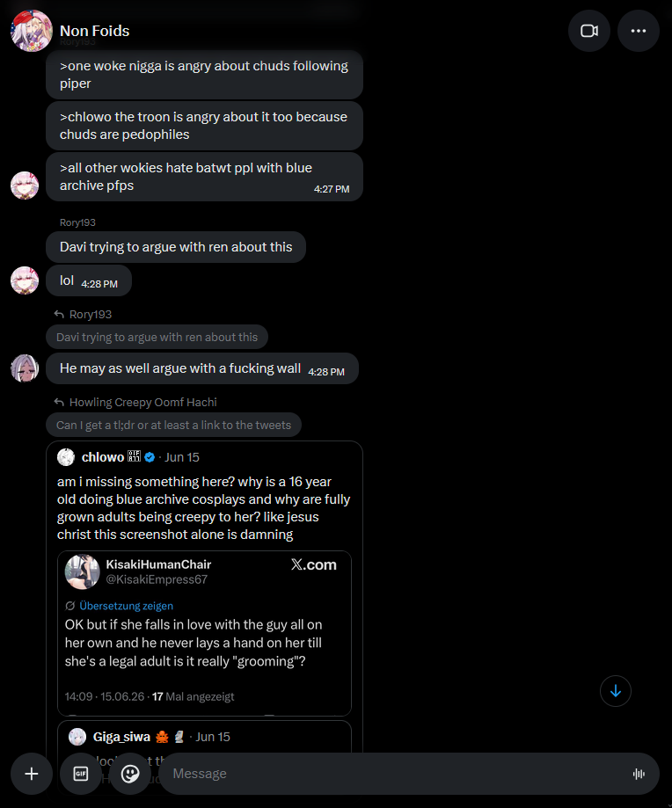
Task: Start recording a voice message
Action: (x=639, y=774)
